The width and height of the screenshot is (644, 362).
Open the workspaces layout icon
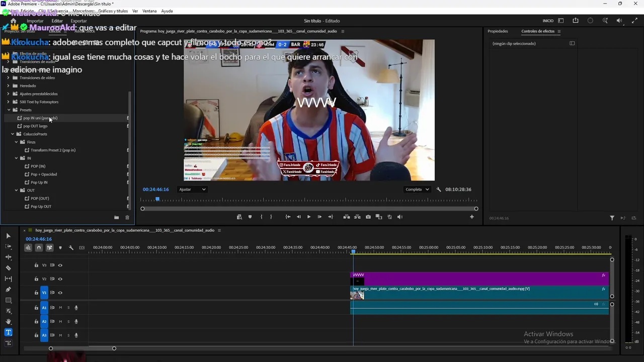point(561,21)
